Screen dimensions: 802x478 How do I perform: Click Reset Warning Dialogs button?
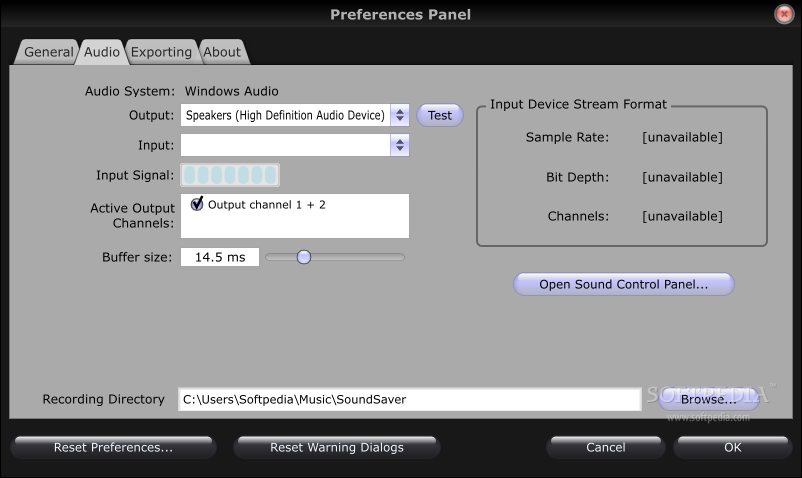337,447
